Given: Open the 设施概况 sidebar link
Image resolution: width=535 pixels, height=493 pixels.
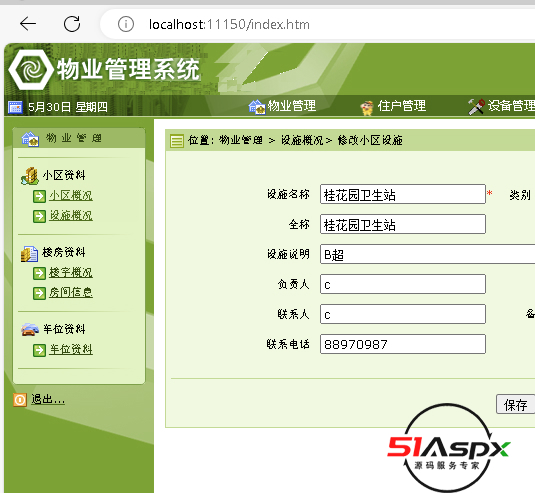Looking at the screenshot, I should [x=71, y=215].
